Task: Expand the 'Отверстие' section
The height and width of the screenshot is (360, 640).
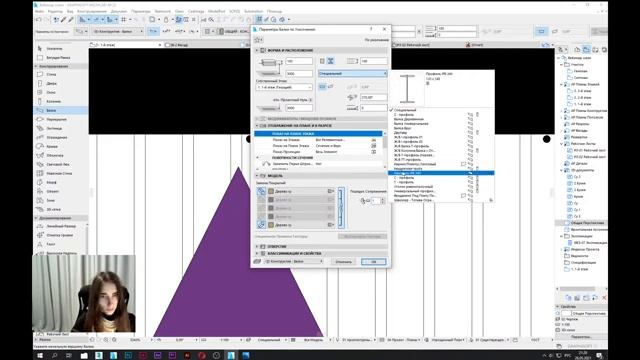Action: 257,247
